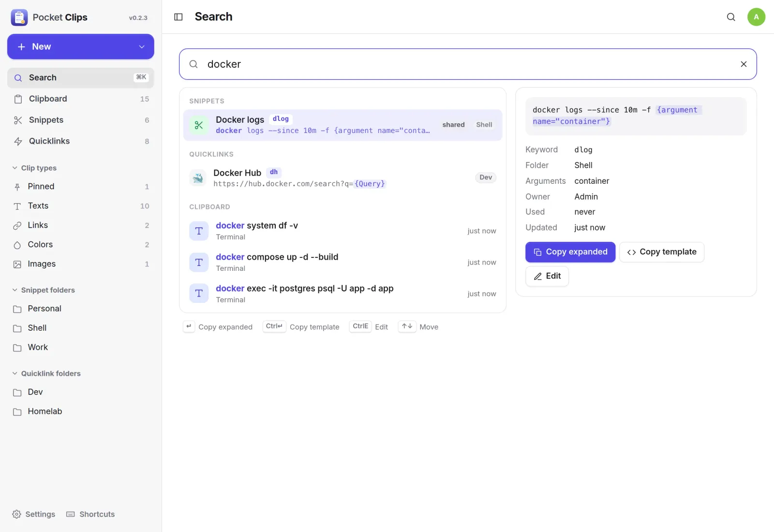Select the Docker logs snippet result

click(342, 125)
